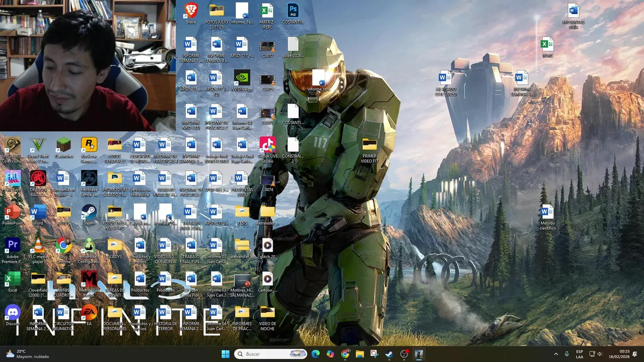This screenshot has width=644, height=362.
Task: Select the PRIMER VIDEO FIT folder
Action: point(369,150)
